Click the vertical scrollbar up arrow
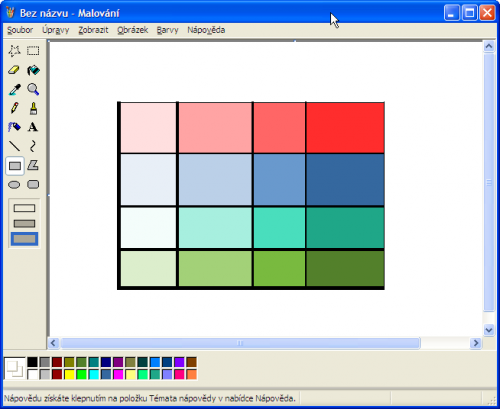The width and height of the screenshot is (500, 409). (x=489, y=46)
